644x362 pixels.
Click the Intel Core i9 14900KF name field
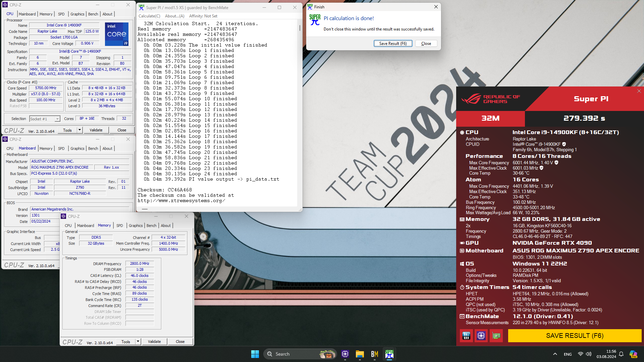[x=64, y=25]
